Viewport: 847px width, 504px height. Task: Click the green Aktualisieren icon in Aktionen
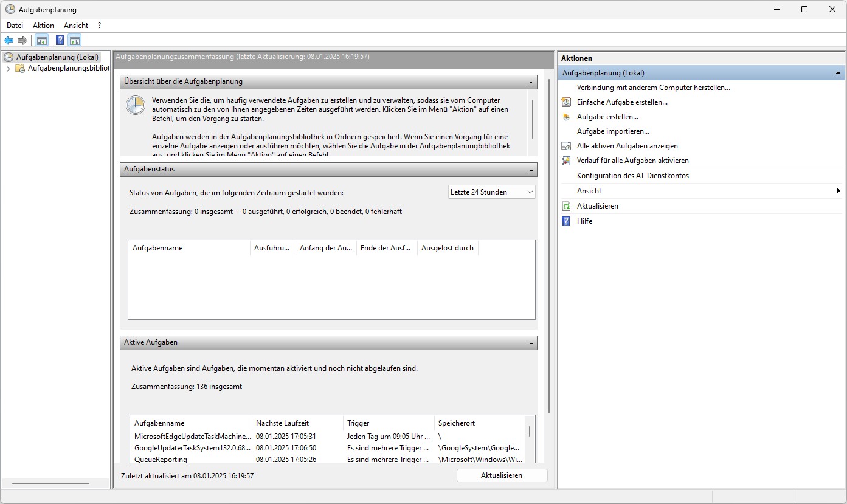point(566,206)
